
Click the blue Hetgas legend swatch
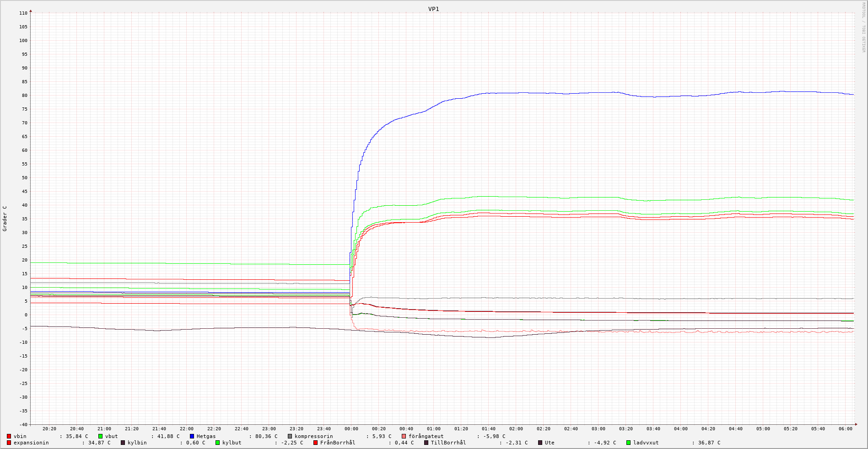coord(192,437)
